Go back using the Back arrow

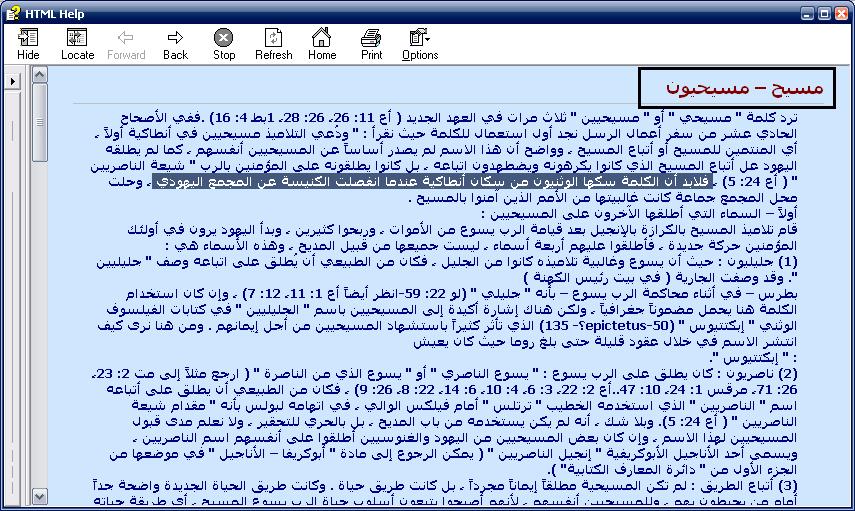(x=175, y=43)
